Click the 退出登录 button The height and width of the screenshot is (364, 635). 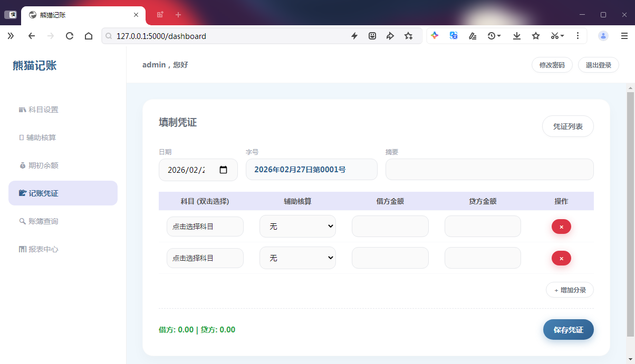pos(598,65)
